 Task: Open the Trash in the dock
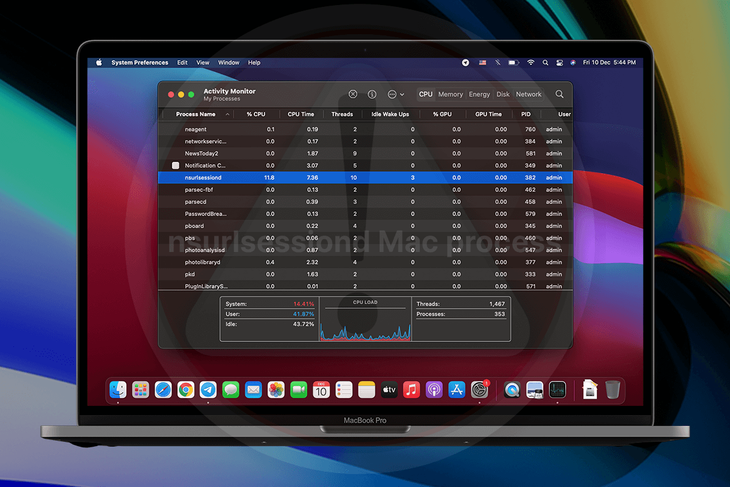click(612, 389)
